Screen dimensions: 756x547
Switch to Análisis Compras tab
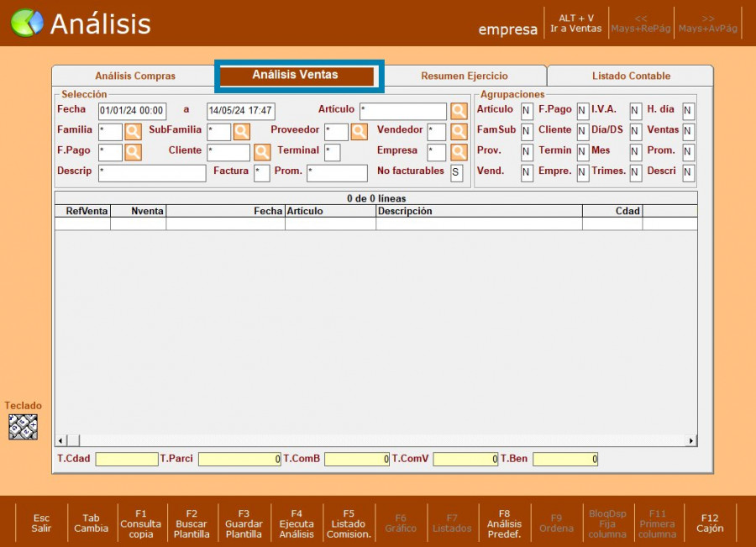[x=135, y=76]
